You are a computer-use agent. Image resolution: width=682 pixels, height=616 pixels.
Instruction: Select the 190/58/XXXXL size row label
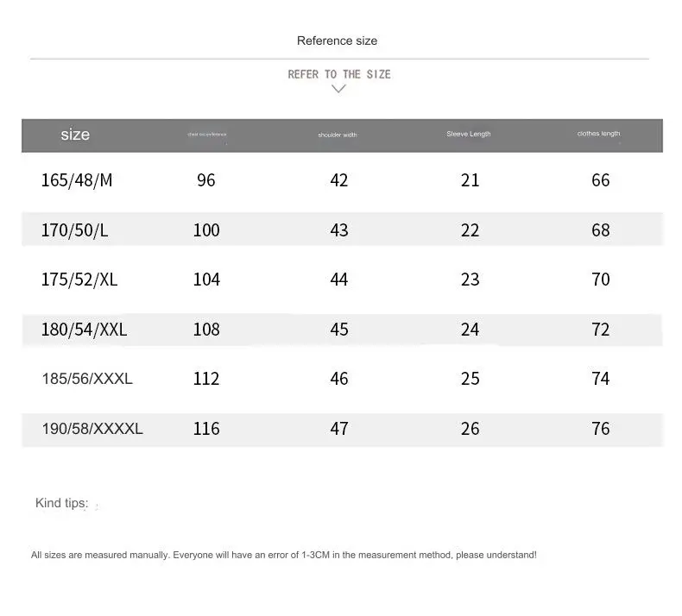coord(92,429)
